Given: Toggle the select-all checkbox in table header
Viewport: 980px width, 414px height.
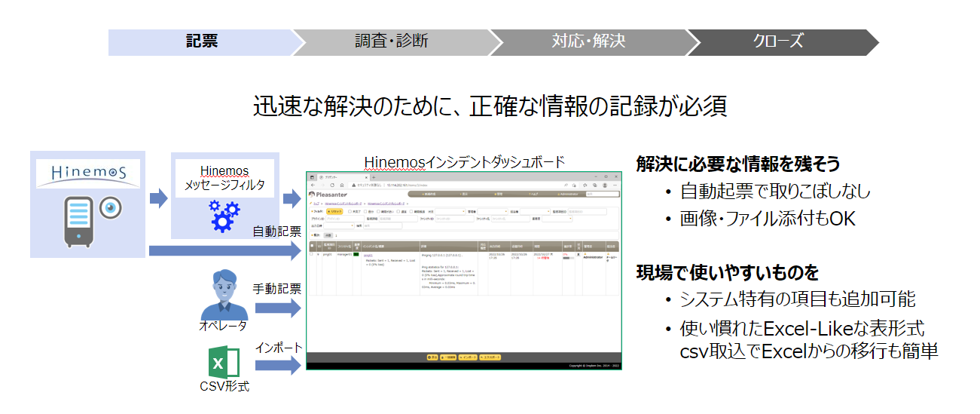Looking at the screenshot, I should pos(312,246).
